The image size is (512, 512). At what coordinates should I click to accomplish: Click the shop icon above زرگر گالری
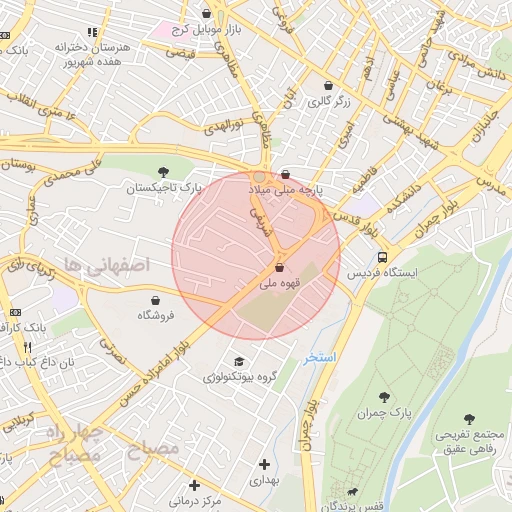click(329, 85)
